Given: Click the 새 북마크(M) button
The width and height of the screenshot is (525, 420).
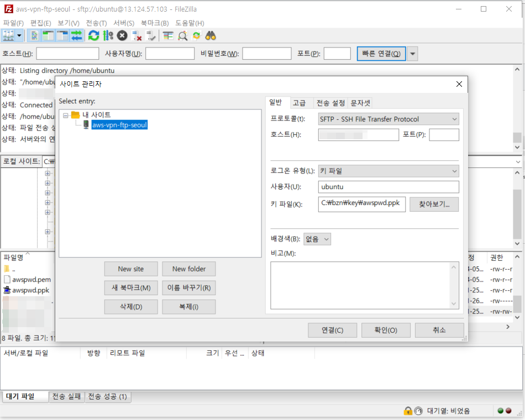Looking at the screenshot, I should [x=131, y=288].
